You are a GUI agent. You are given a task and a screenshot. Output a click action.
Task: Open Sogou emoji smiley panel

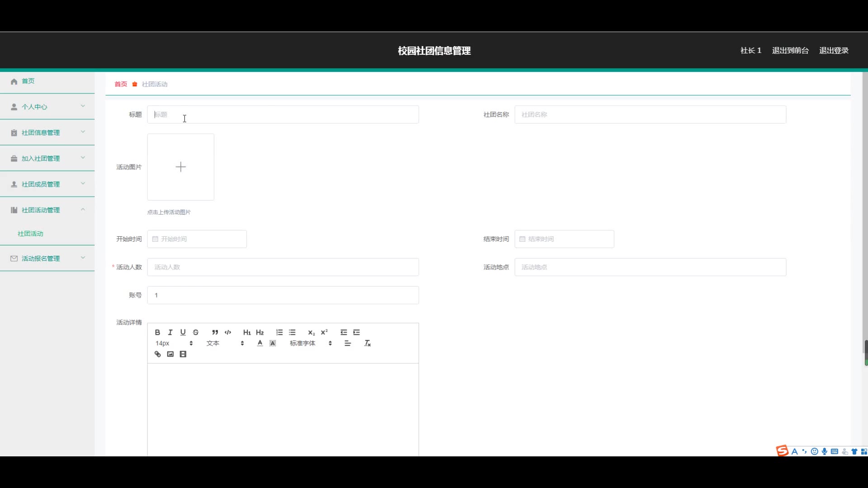[x=814, y=451]
